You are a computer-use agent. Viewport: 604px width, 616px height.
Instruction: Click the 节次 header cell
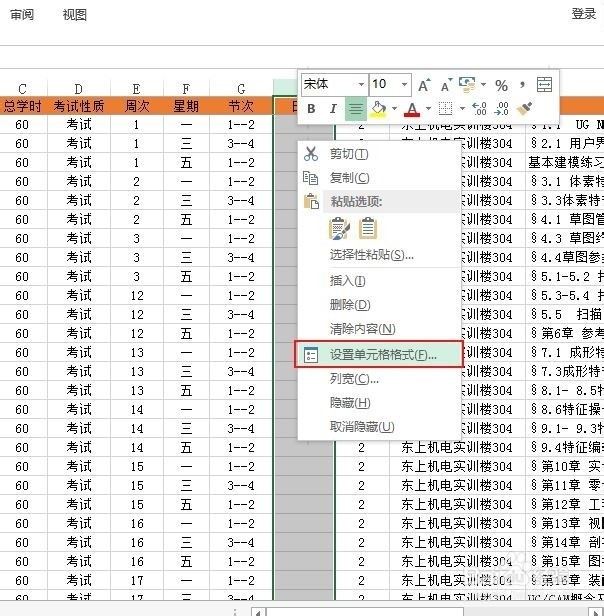coord(241,106)
